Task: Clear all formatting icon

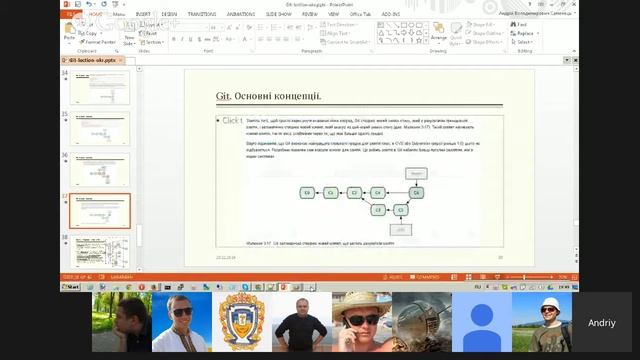Action: [x=249, y=27]
